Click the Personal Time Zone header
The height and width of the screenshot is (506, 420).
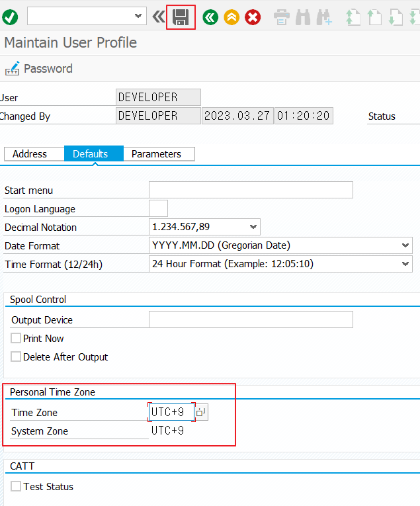pos(52,392)
